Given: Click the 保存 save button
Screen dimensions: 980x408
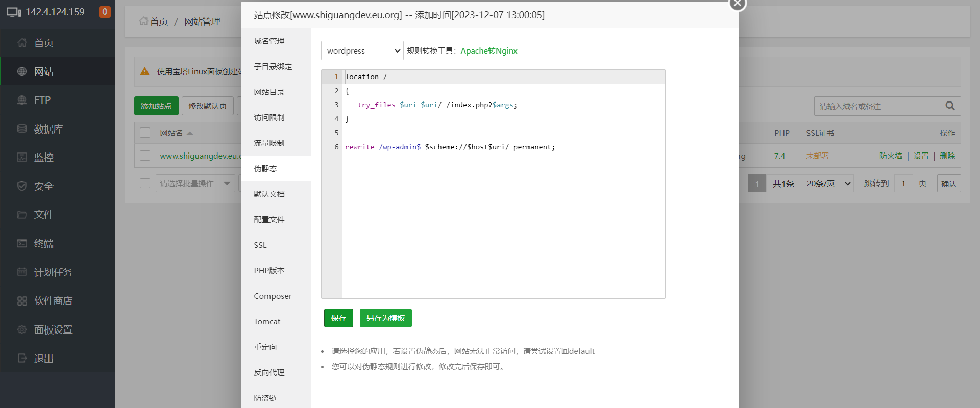Looking at the screenshot, I should (x=338, y=318).
